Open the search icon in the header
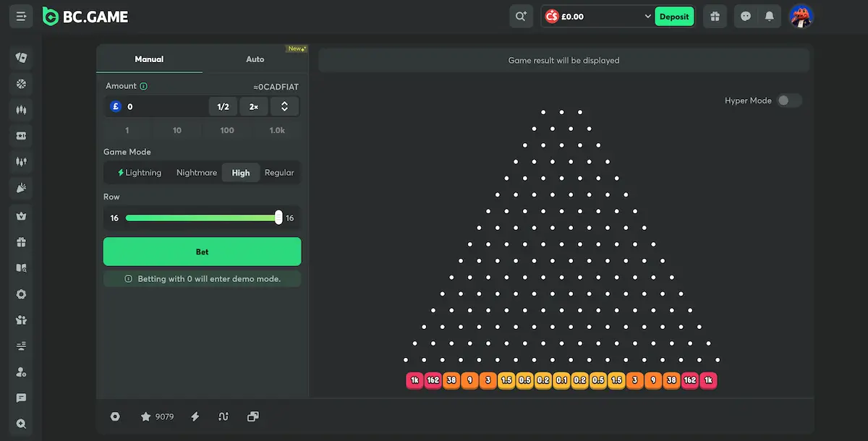 pos(521,16)
